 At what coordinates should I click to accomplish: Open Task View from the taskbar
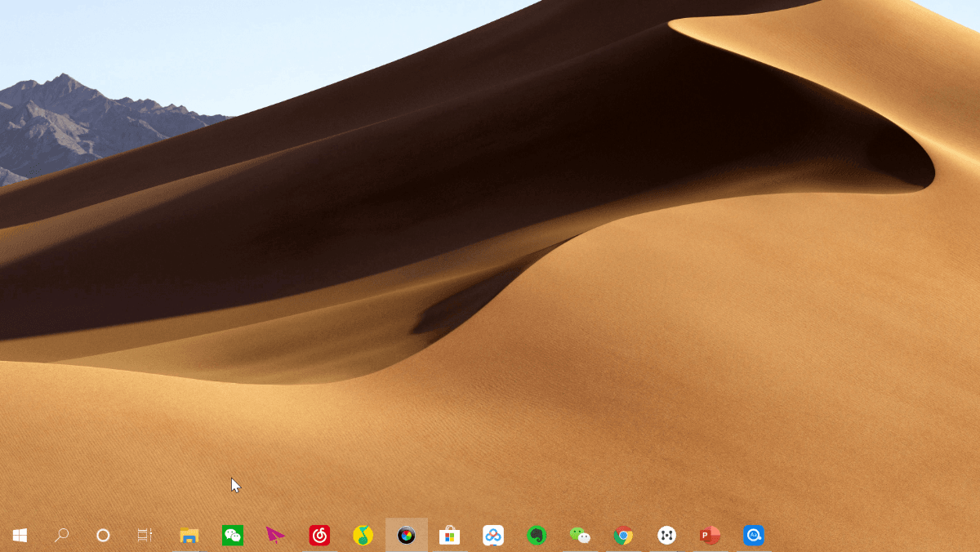coord(145,535)
